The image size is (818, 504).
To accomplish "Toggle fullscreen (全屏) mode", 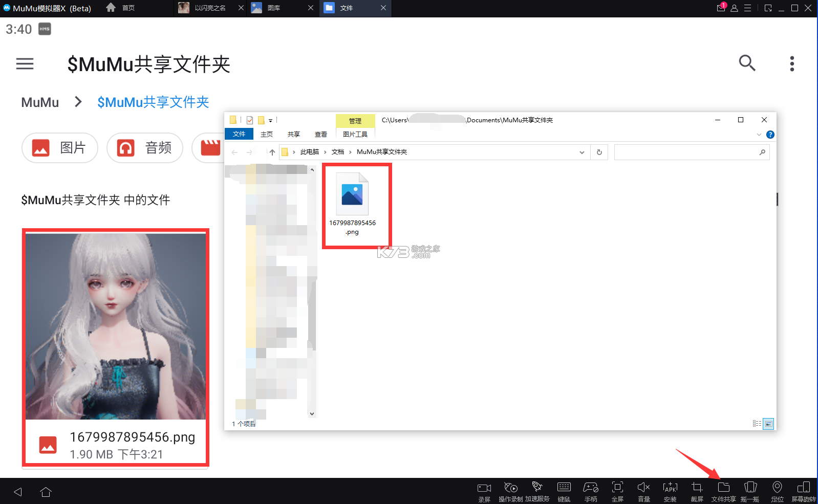I will (618, 492).
